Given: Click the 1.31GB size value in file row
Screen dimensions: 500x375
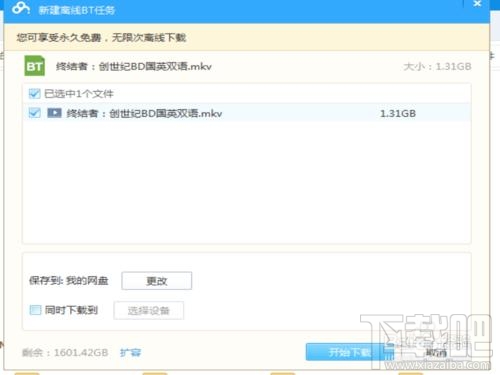Looking at the screenshot, I should [398, 114].
